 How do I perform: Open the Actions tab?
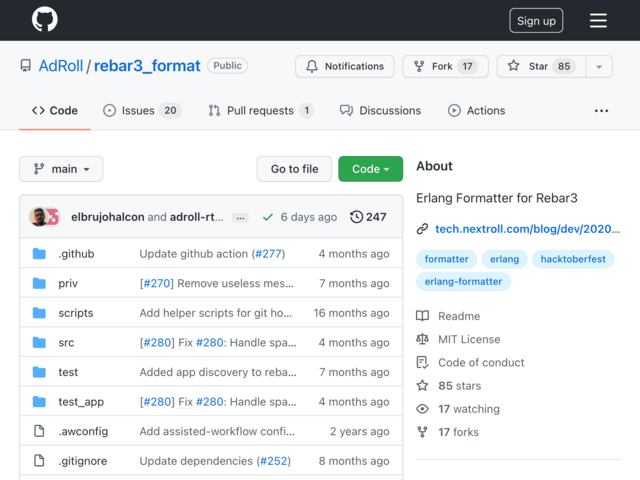[476, 111]
